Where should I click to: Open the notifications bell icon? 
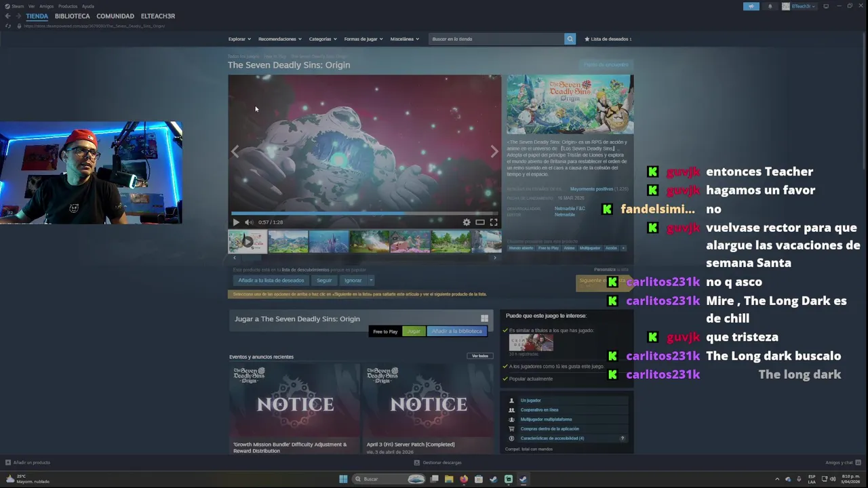click(770, 6)
